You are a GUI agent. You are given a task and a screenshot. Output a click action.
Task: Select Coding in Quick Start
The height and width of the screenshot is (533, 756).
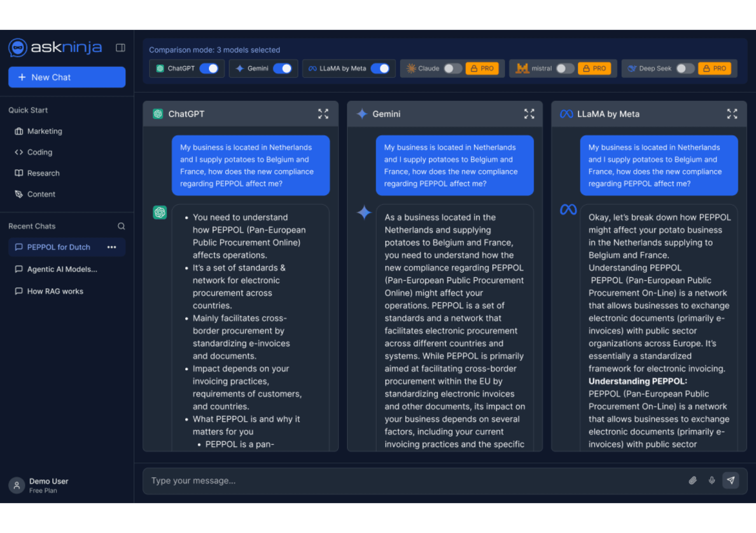point(40,152)
